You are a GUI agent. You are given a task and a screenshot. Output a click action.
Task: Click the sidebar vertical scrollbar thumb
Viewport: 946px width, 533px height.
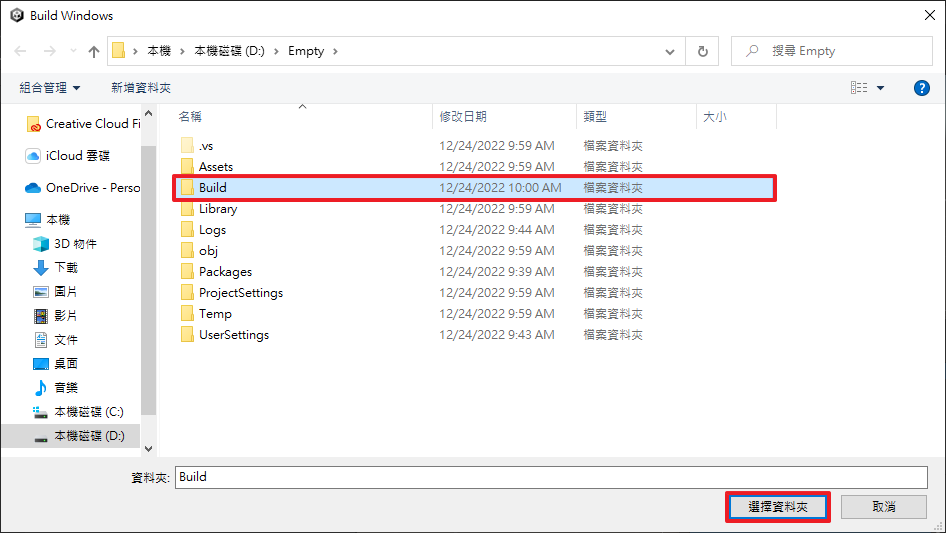coord(148,279)
